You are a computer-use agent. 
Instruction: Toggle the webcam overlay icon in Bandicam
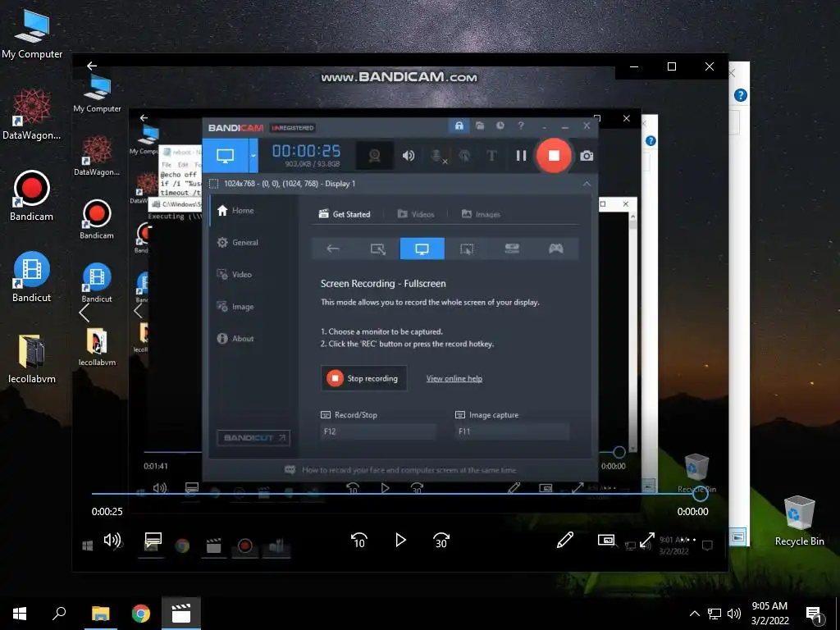click(374, 156)
